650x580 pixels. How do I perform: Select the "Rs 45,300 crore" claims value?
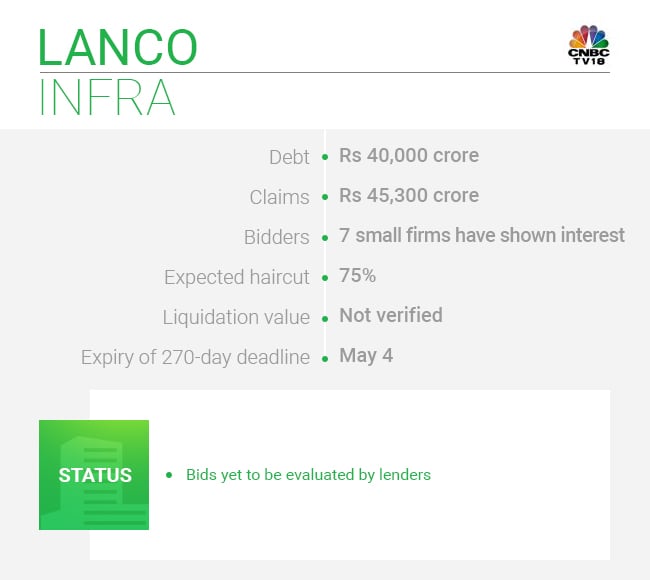coord(408,196)
